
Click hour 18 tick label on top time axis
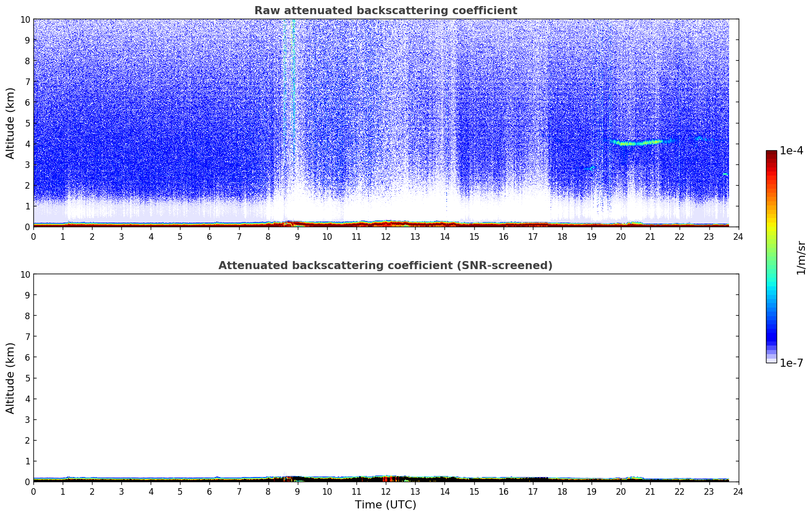(562, 237)
